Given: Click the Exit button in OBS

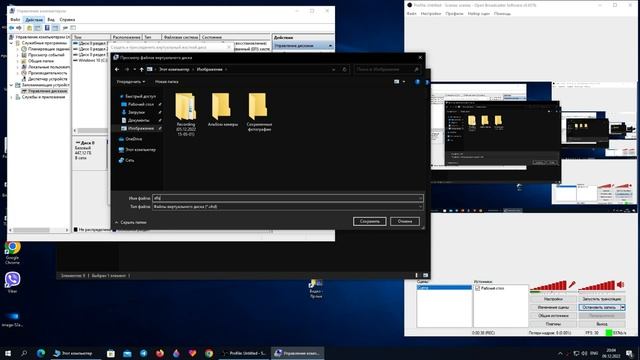Looking at the screenshot, I should point(602,324).
